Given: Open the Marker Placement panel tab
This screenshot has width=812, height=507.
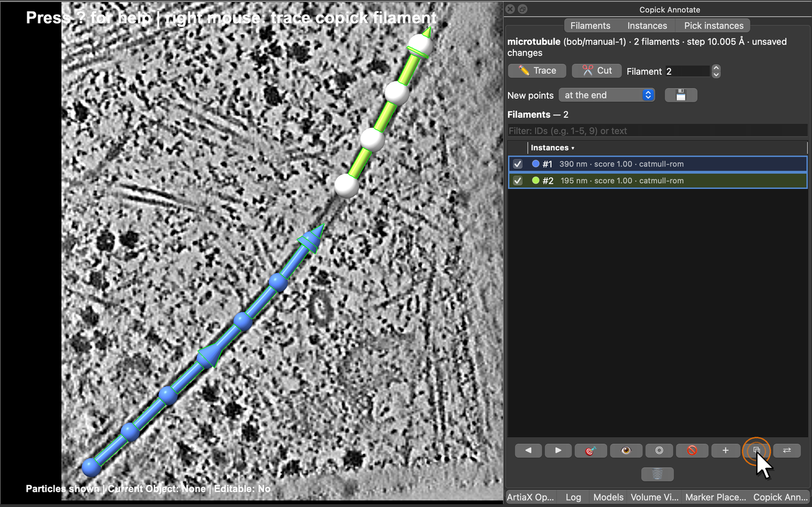Looking at the screenshot, I should [x=716, y=497].
